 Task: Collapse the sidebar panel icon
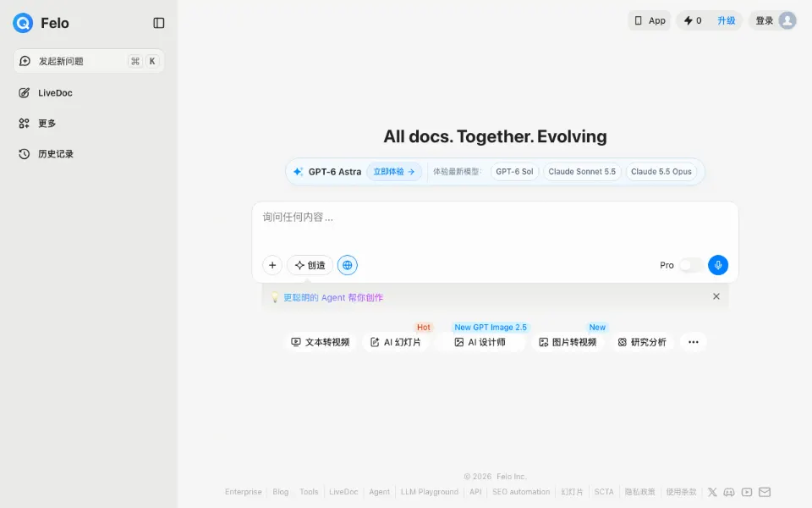click(x=159, y=23)
